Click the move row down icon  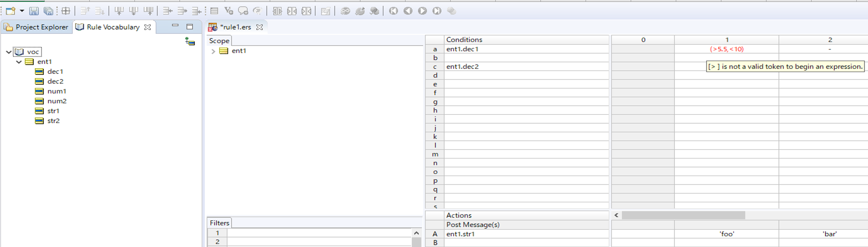click(100, 11)
